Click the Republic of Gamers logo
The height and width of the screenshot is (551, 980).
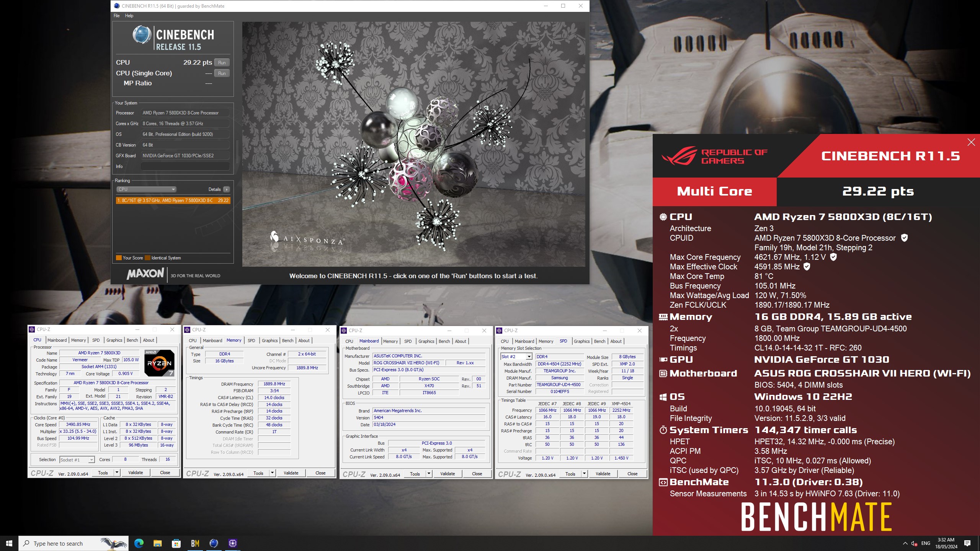click(x=715, y=156)
